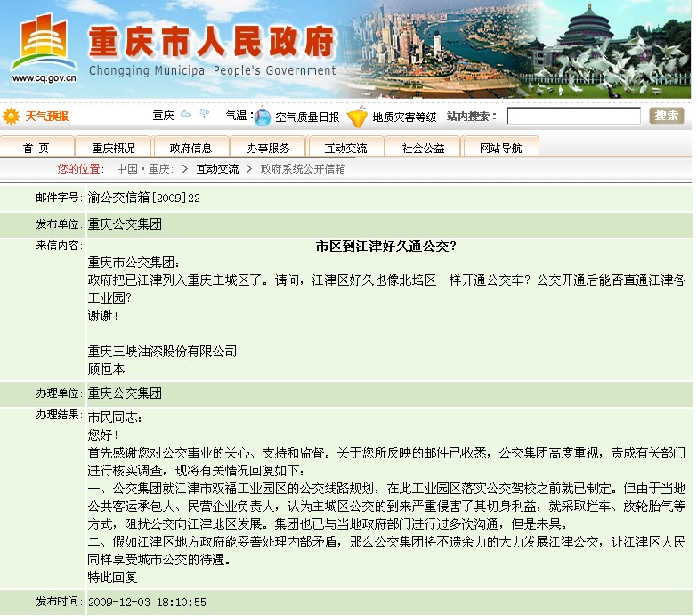Viewport: 697px width, 616px height.
Task: Open the 网站导航 tab
Action: pyautogui.click(x=500, y=147)
